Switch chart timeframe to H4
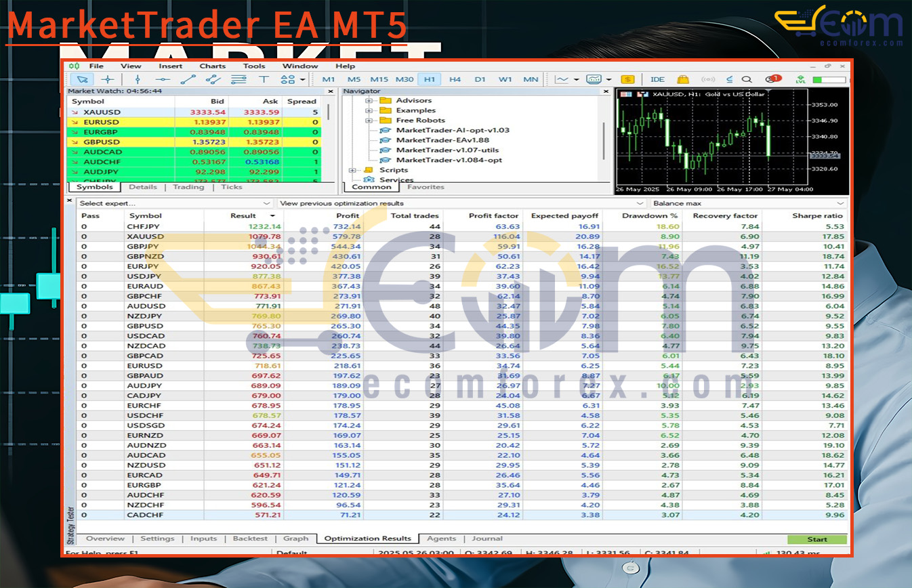The width and height of the screenshot is (912, 588). 455,79
